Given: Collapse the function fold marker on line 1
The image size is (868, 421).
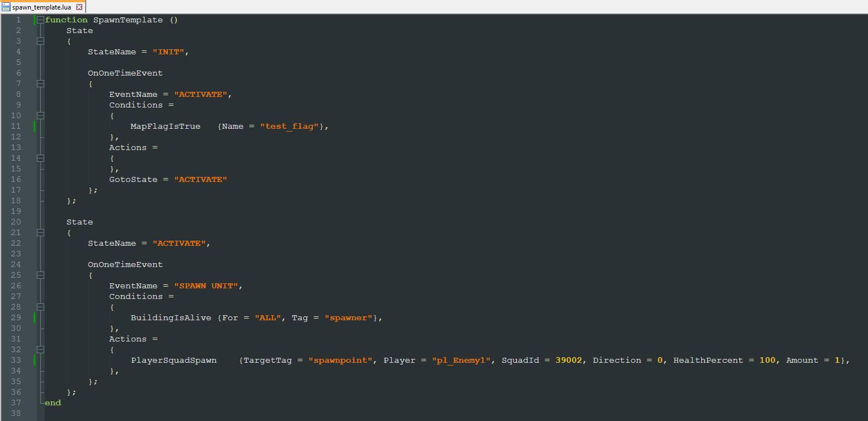Looking at the screenshot, I should pyautogui.click(x=40, y=20).
